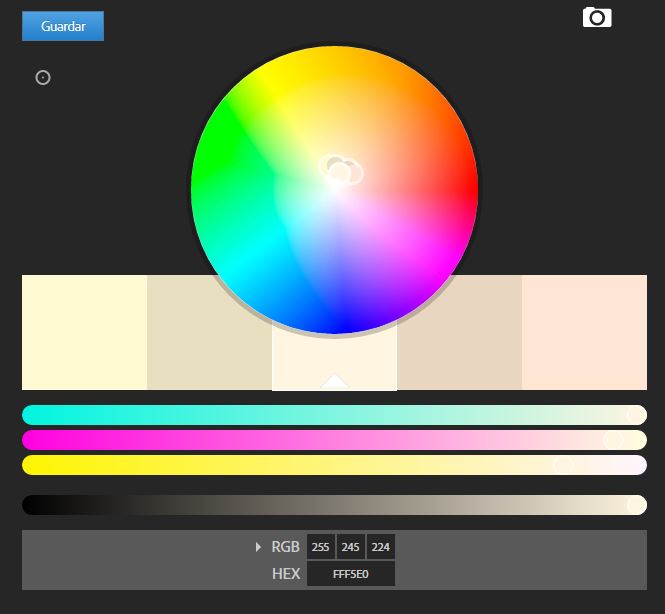Adjust the magenta gradient slider
This screenshot has width=665, height=614.
click(x=335, y=440)
